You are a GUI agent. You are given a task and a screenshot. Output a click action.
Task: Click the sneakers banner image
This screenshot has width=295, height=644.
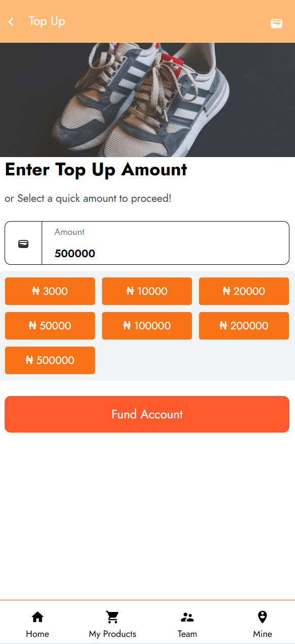pos(147,100)
